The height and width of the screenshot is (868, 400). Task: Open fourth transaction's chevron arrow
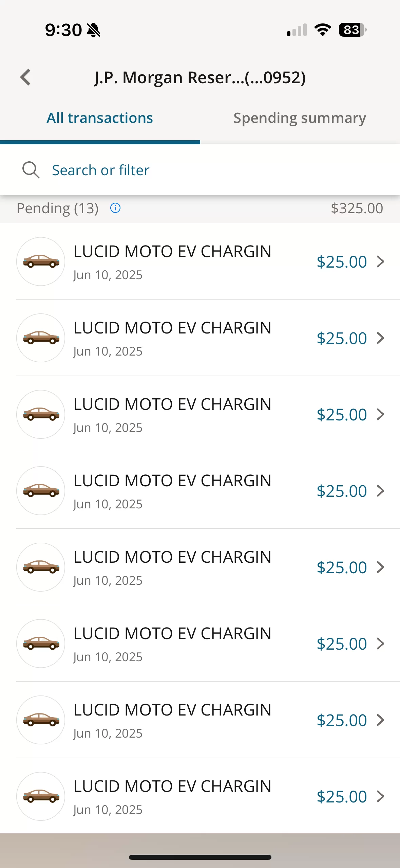pyautogui.click(x=381, y=491)
